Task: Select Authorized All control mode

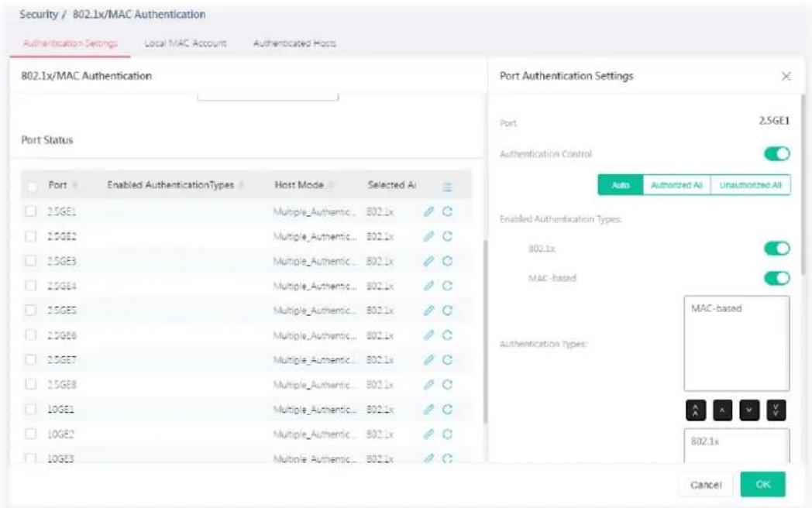Action: (677, 185)
